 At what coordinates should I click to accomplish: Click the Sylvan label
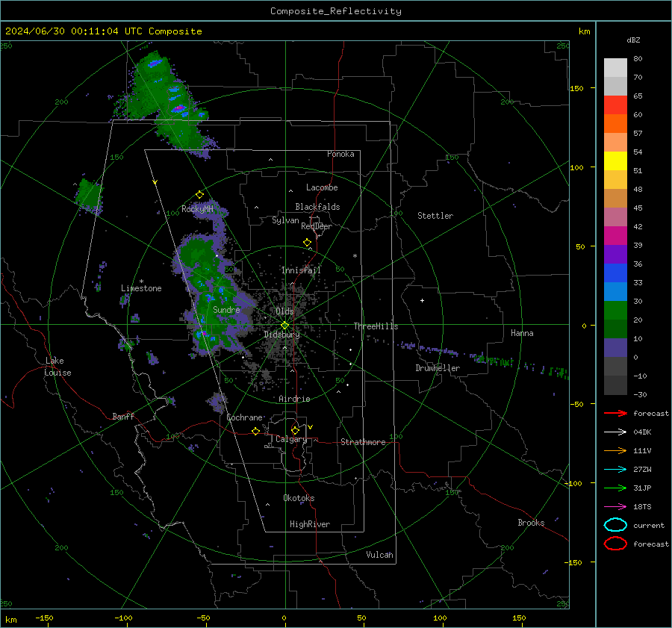coord(285,220)
